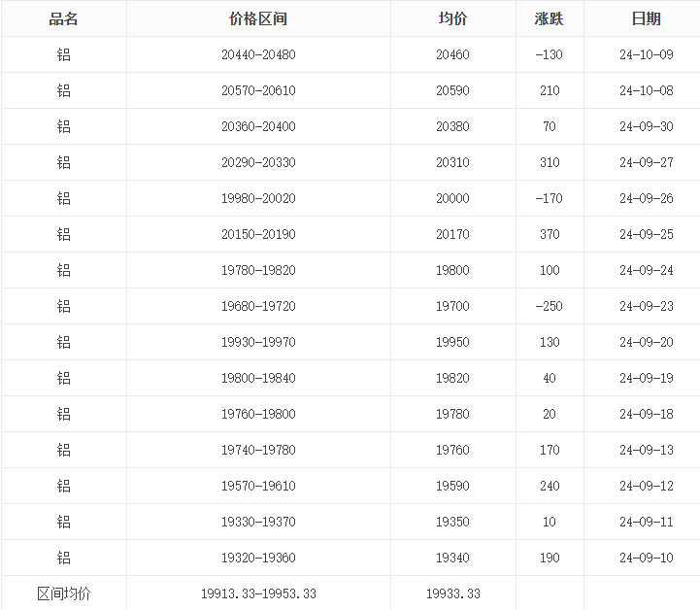The width and height of the screenshot is (700, 610).
Task: Click the price range cell 20440-20480
Action: point(258,54)
